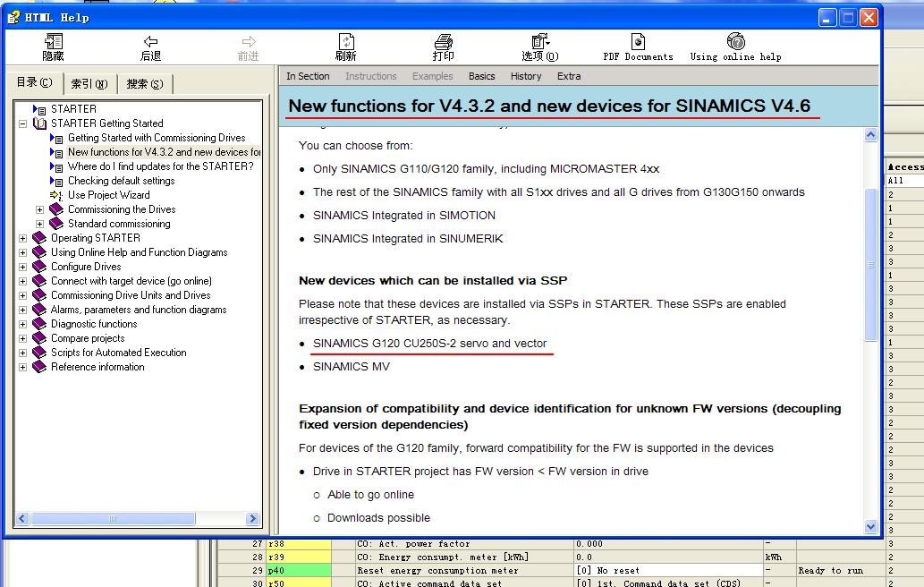Image resolution: width=924 pixels, height=587 pixels.
Task: Click SINAMICS G120 CU250S-2 servo and vector text
Action: (x=429, y=343)
